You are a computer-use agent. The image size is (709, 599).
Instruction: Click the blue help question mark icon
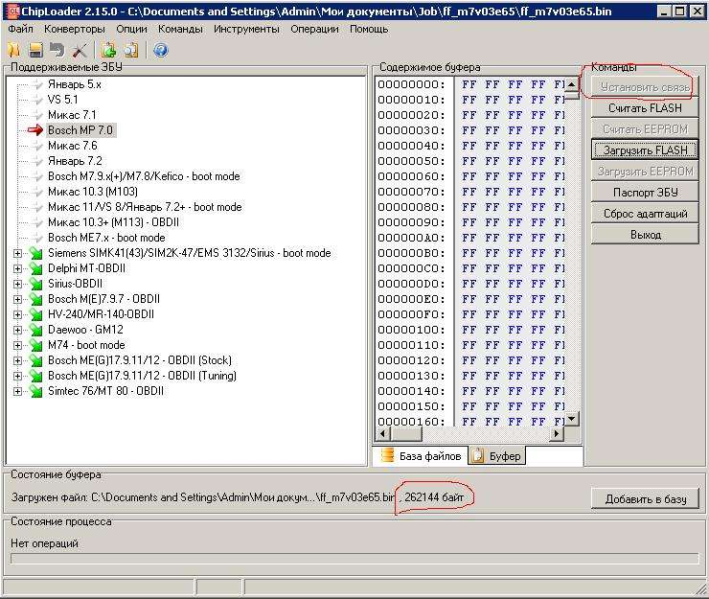pyautogui.click(x=159, y=50)
